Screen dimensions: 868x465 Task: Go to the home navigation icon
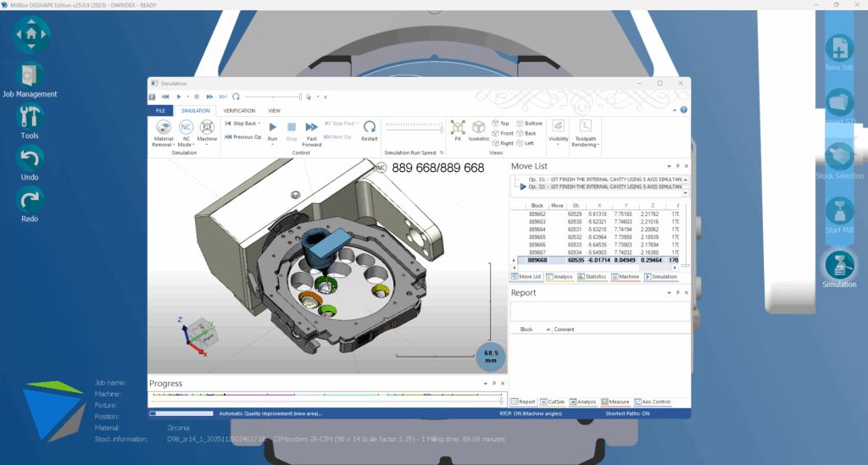[x=31, y=35]
